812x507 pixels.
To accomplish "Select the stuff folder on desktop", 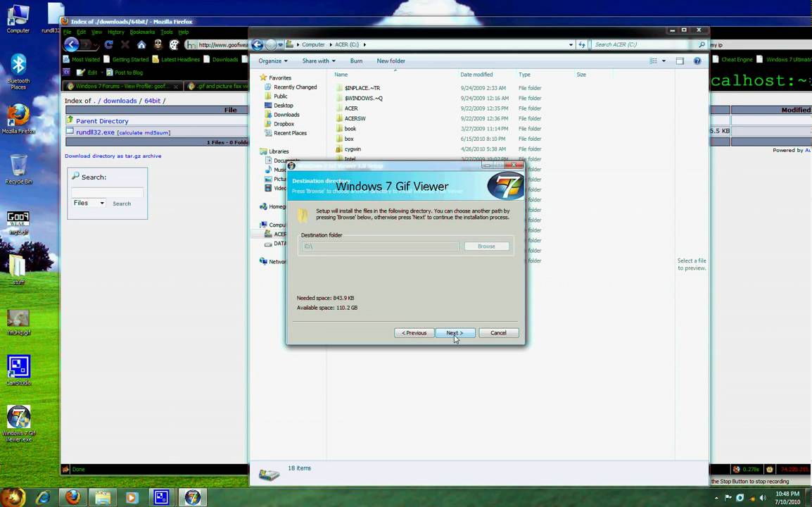I will pyautogui.click(x=18, y=270).
